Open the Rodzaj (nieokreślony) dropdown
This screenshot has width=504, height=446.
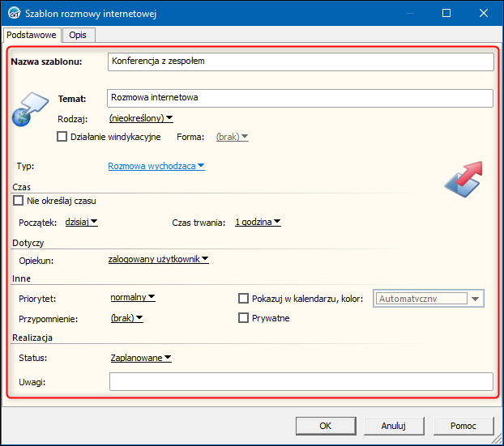click(x=141, y=118)
